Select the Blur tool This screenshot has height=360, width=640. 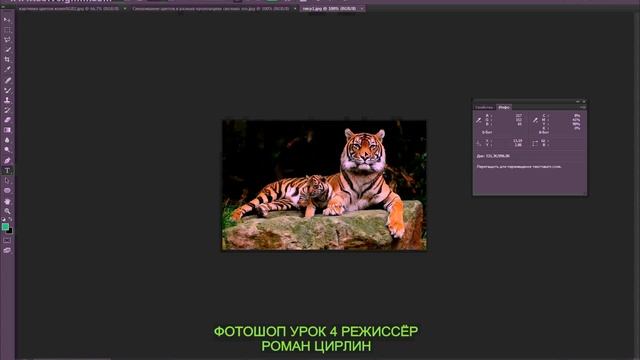7,140
